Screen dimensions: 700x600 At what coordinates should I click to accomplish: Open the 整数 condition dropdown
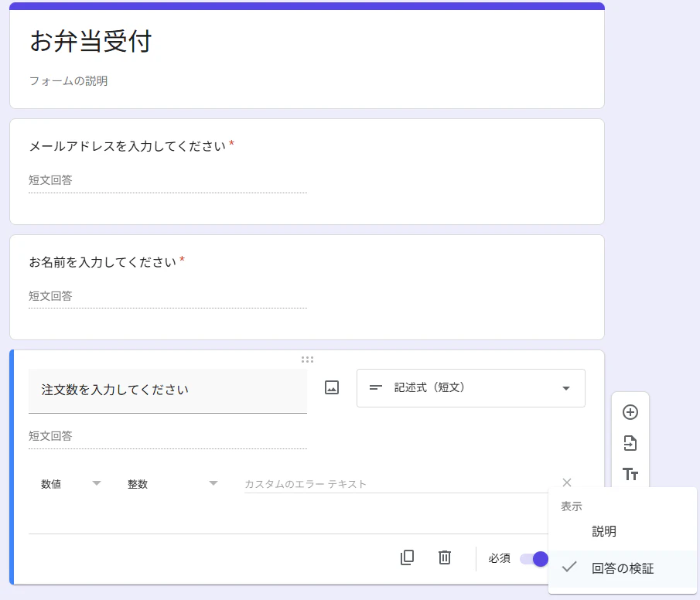[172, 483]
